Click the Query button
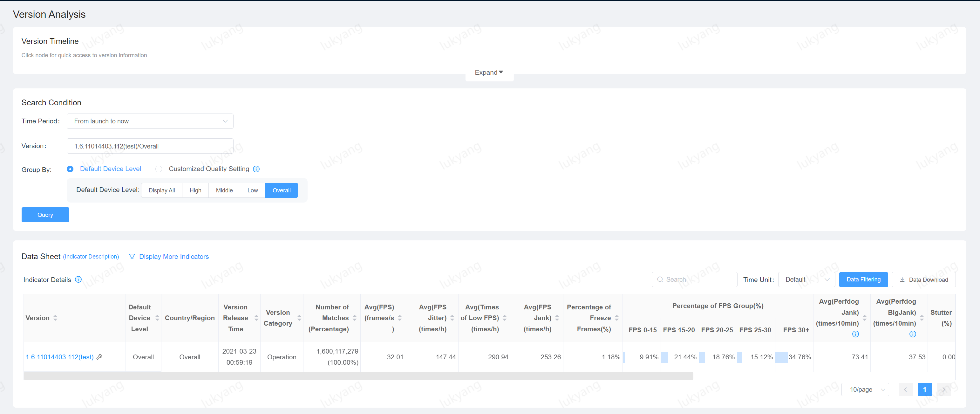The height and width of the screenshot is (414, 980). pyautogui.click(x=45, y=215)
